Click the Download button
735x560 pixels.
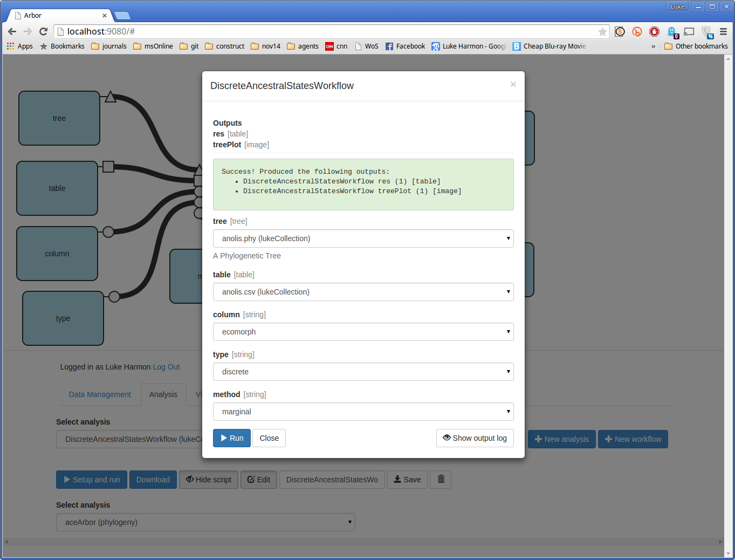click(153, 479)
